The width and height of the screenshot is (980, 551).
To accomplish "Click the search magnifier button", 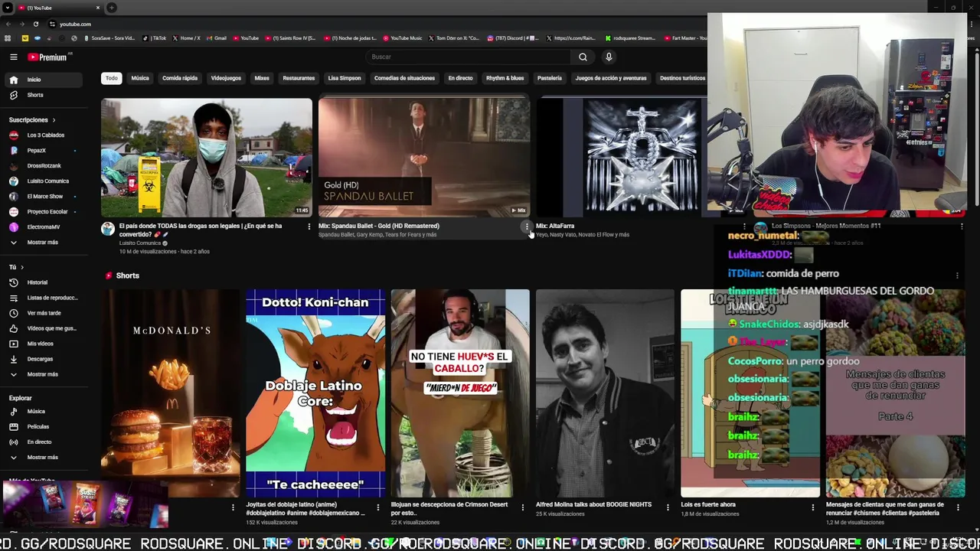I will pos(583,57).
